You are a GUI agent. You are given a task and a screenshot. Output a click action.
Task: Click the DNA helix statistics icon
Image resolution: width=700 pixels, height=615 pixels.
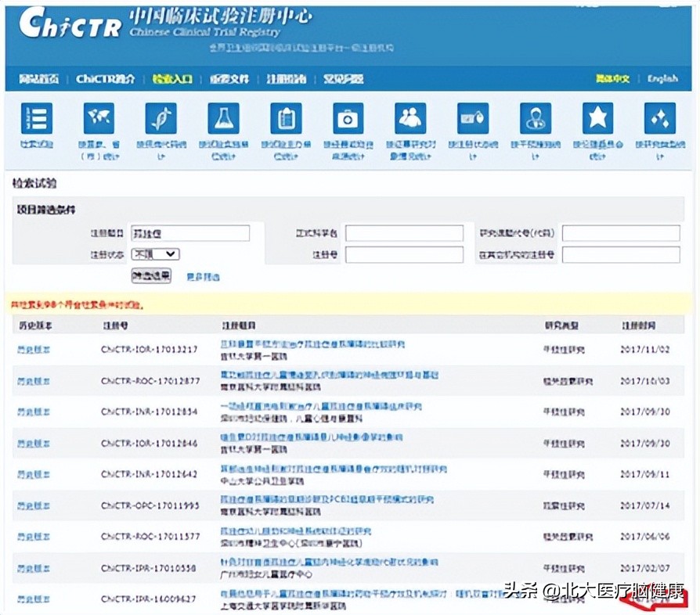coord(161,119)
